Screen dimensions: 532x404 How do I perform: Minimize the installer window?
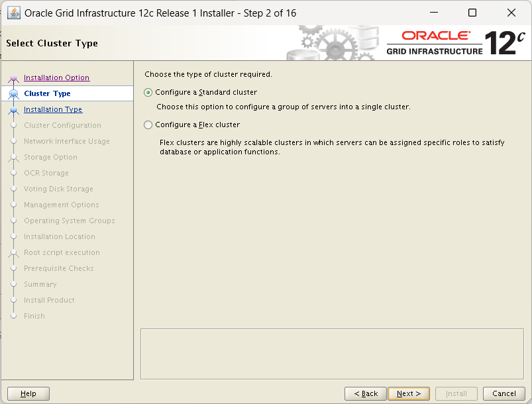[x=434, y=13]
